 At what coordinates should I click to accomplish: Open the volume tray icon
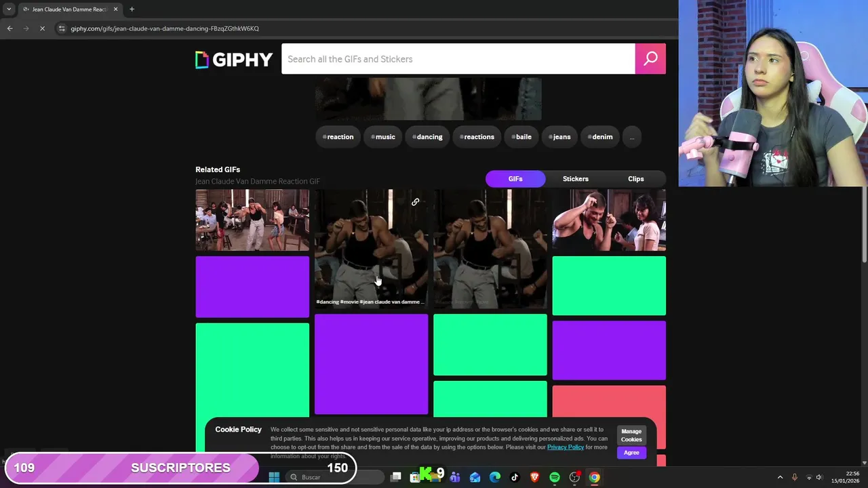pos(819,477)
